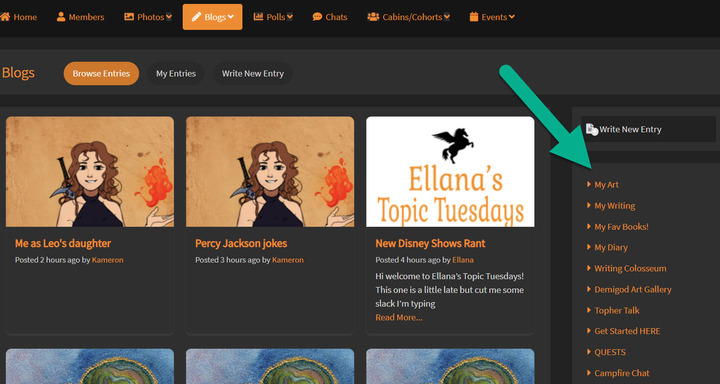Click the Write New Entry document icon
The height and width of the screenshot is (384, 720).
point(591,130)
